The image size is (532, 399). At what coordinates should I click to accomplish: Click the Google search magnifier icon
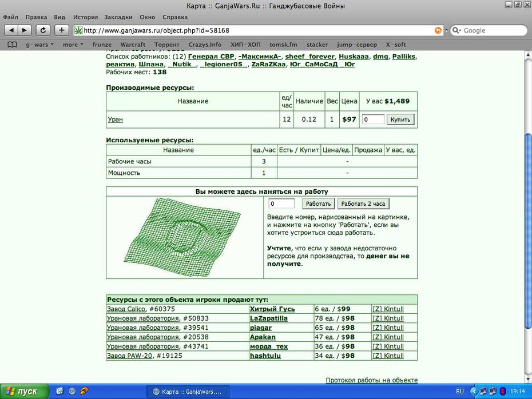[456, 30]
